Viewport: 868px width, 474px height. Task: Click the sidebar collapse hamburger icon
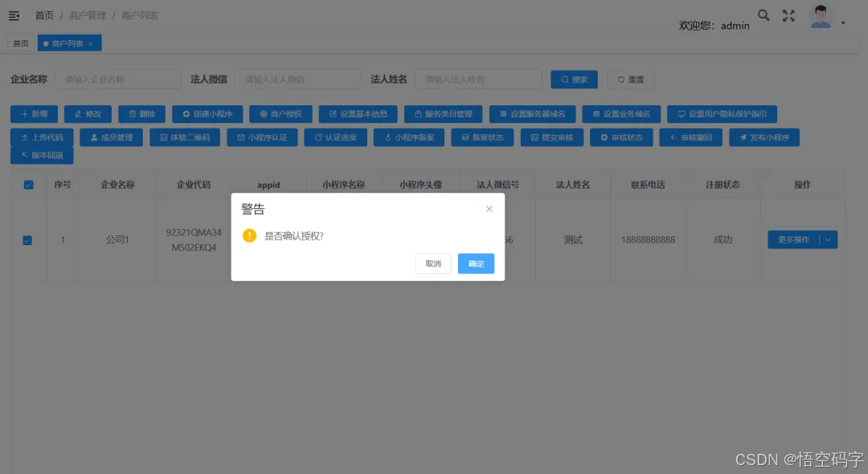point(14,15)
